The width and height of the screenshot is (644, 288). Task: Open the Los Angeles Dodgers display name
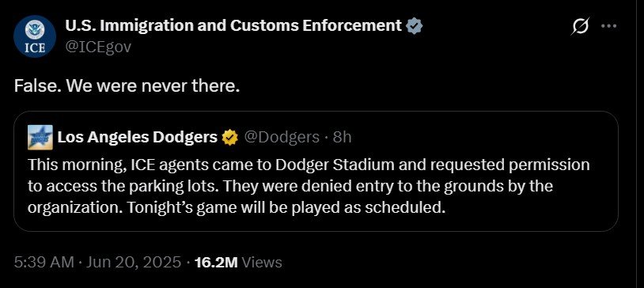137,137
